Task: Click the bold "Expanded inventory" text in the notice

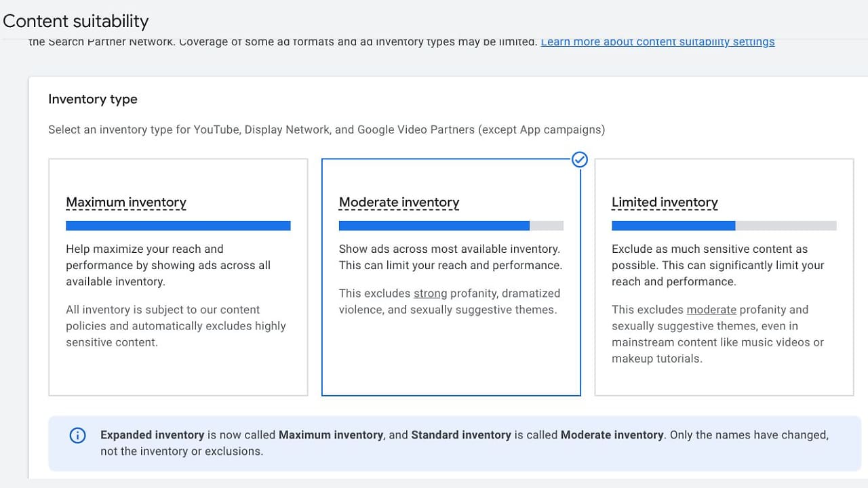Action: coord(153,435)
